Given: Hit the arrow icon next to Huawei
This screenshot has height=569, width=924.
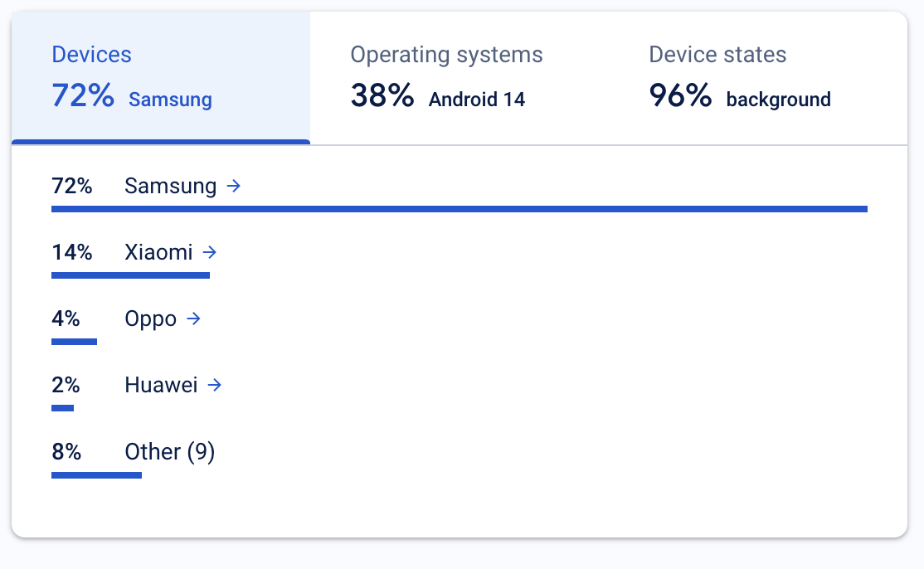Looking at the screenshot, I should [x=215, y=386].
